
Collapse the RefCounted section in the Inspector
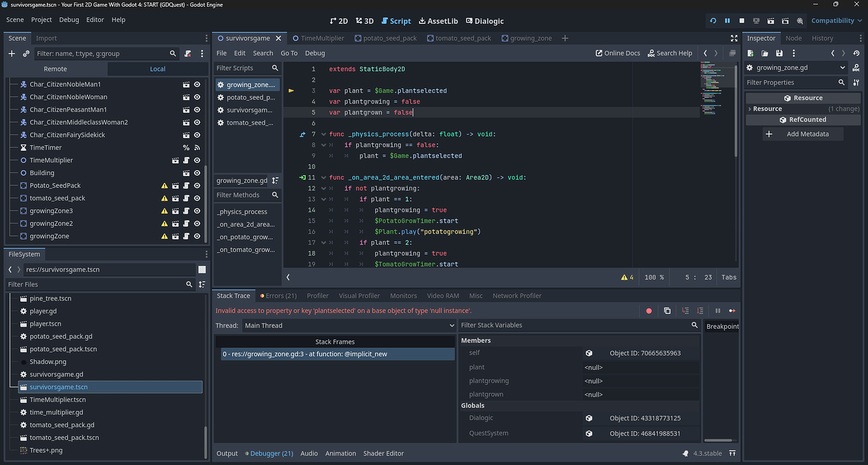coord(803,119)
